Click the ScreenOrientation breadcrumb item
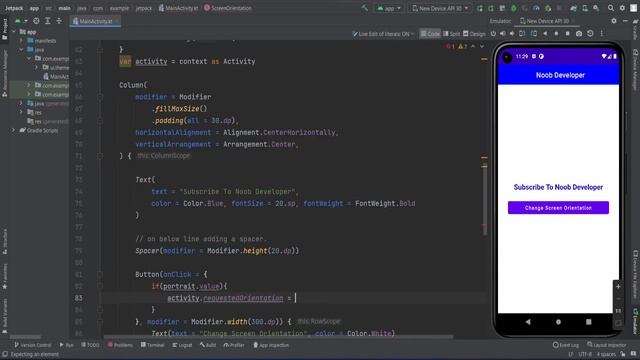 coord(228,8)
